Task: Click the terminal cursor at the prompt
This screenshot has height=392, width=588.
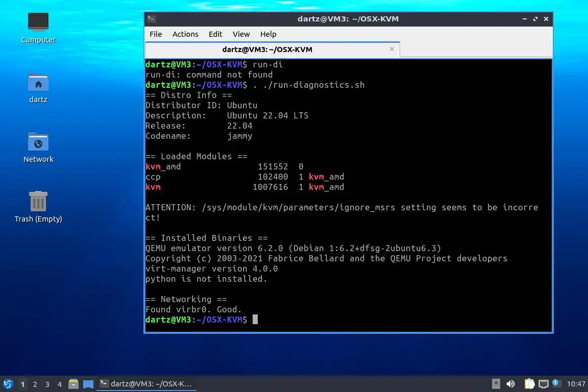Action: click(255, 319)
